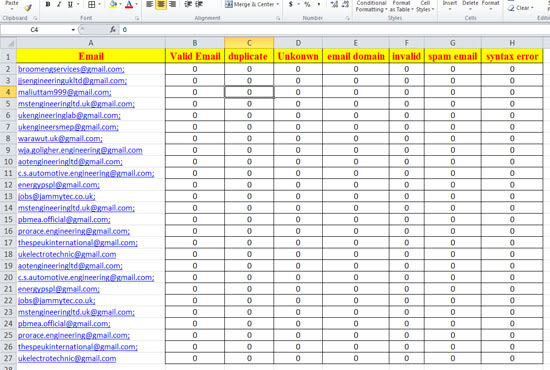Open the Clear menu with eraser icon
The width and height of the screenshot is (550, 370).
point(521,8)
